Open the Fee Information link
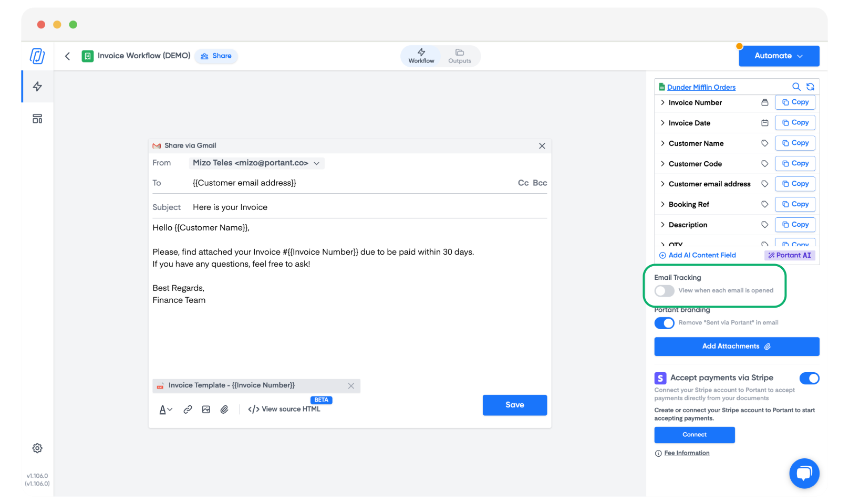This screenshot has width=849, height=504. coord(687,453)
